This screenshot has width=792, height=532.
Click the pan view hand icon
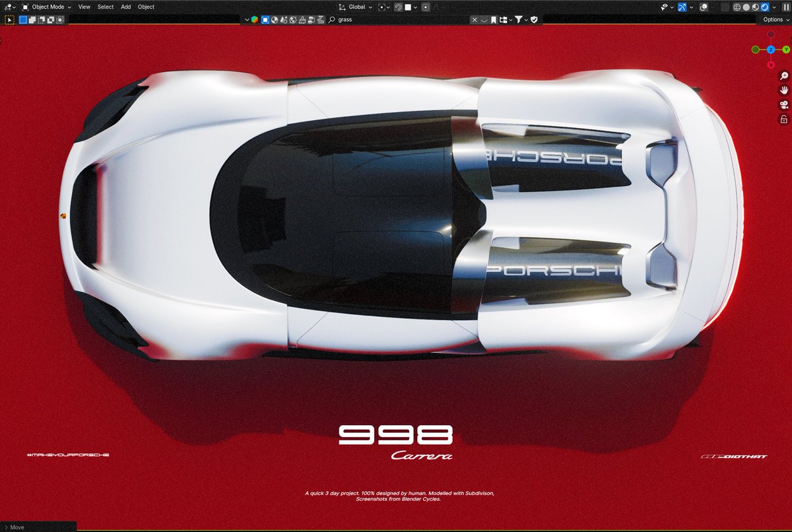tap(783, 90)
